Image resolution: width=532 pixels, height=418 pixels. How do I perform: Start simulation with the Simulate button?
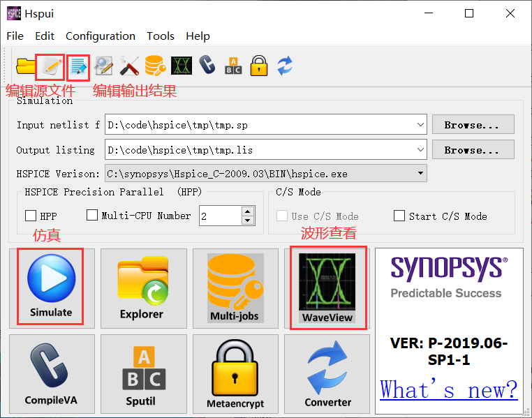click(52, 288)
